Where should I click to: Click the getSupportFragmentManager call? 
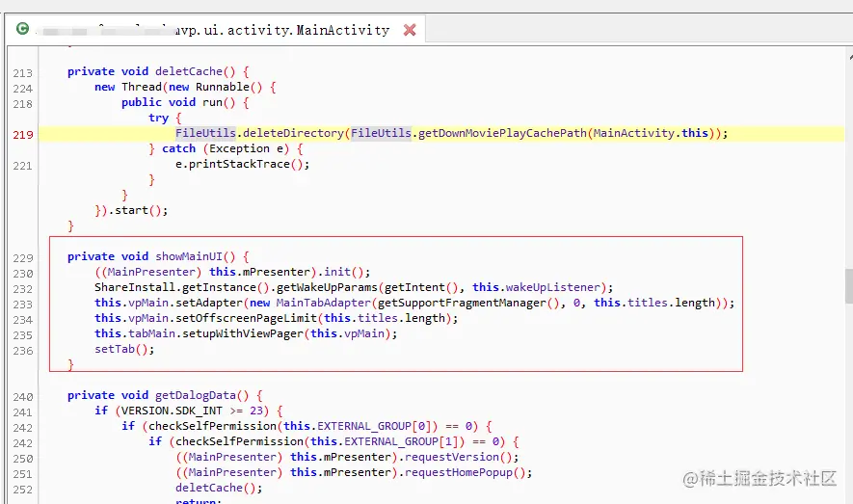[462, 303]
